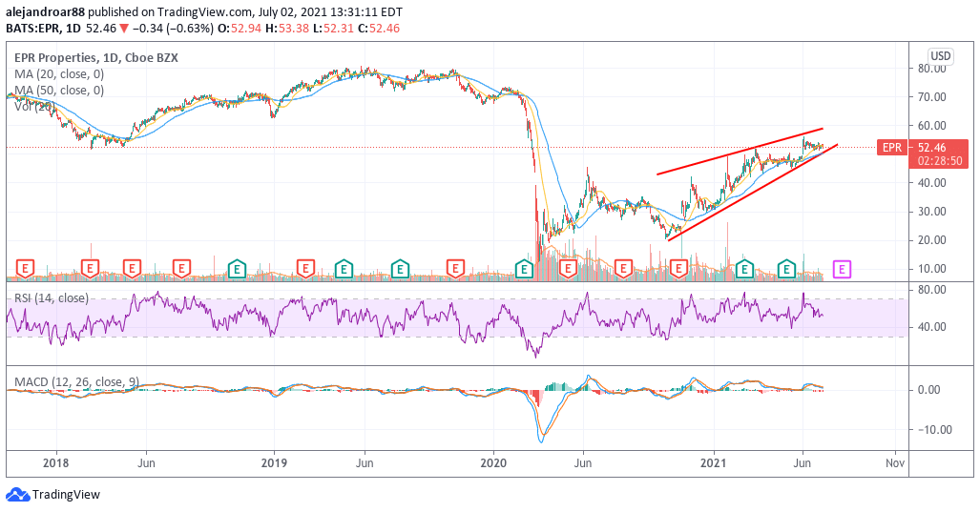Click the magenta upcoming earnings marker
This screenshot has width=980, height=512.
pos(842,270)
